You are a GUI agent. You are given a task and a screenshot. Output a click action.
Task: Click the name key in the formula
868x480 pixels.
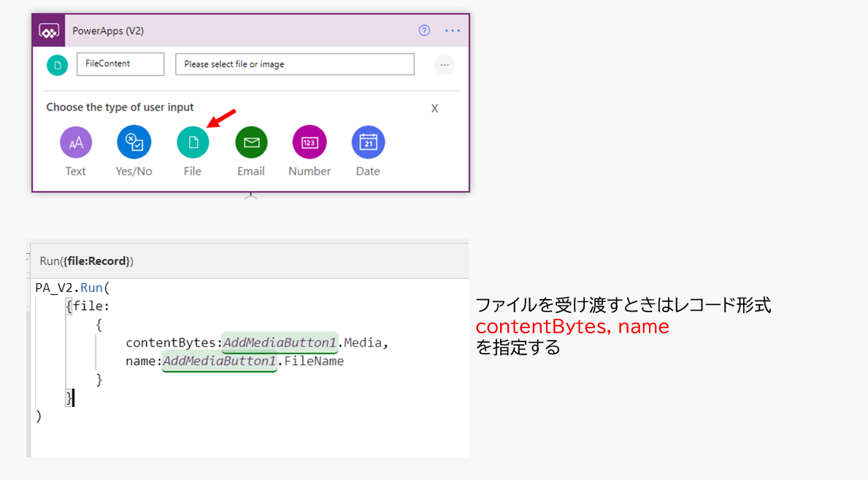[141, 361]
